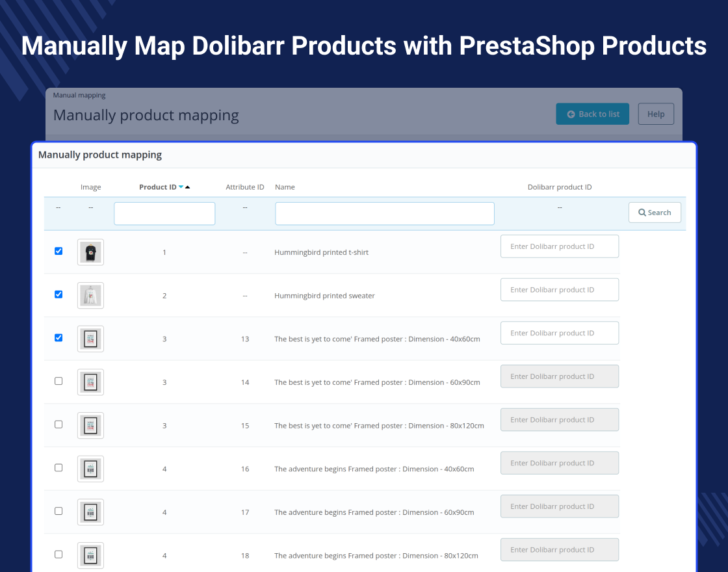This screenshot has height=572, width=728.
Task: Open thumbnail for poster attribute 13
Action: [90, 339]
